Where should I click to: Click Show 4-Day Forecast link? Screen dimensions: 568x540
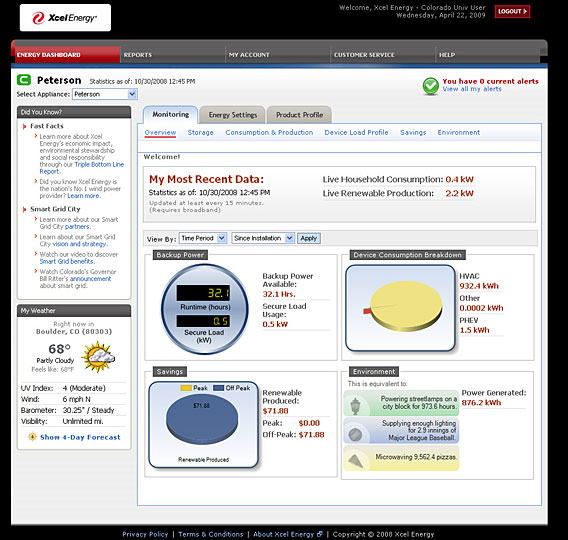(80, 437)
